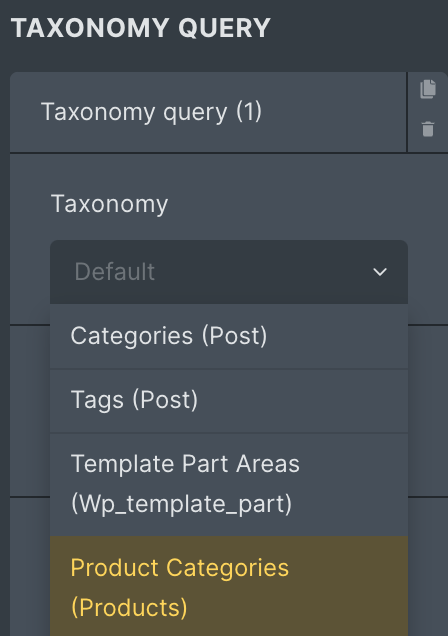Viewport: 448px width, 636px height.
Task: Clone the Taxonomy query (1) item
Action: [428, 89]
